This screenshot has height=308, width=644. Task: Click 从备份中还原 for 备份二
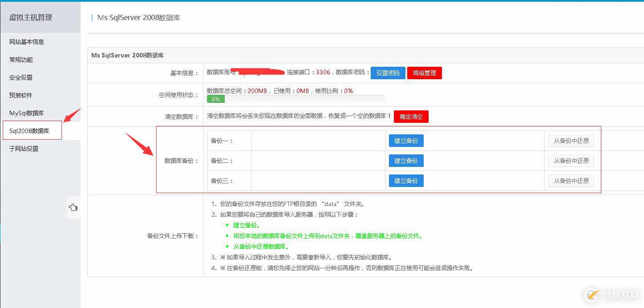pyautogui.click(x=571, y=161)
